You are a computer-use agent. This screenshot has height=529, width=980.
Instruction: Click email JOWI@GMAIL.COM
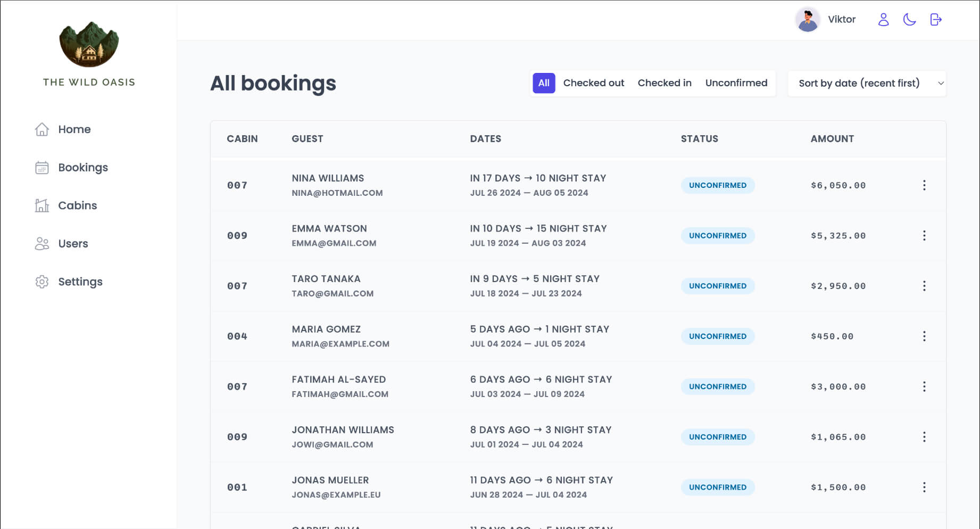[333, 444]
